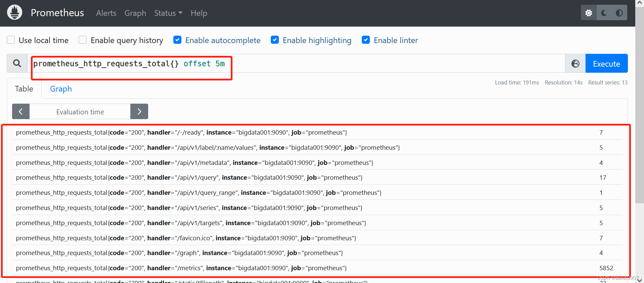Select the /favicon.ico result row

[317, 238]
